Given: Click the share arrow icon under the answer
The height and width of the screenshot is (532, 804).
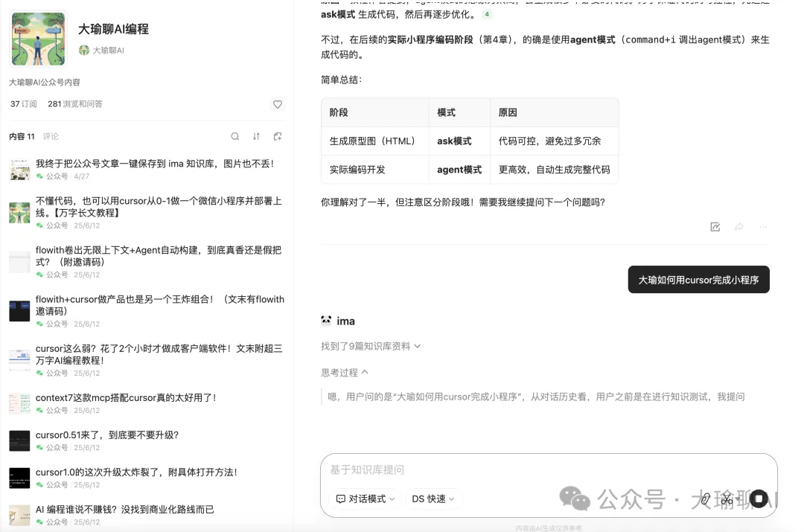Looking at the screenshot, I should coord(739,226).
